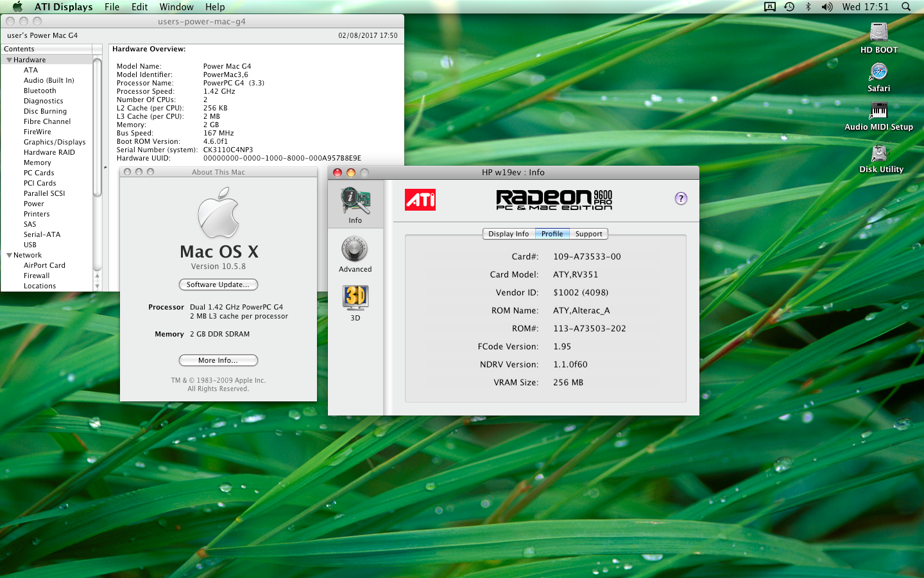Click the volume icon in menu bar

tap(826, 6)
